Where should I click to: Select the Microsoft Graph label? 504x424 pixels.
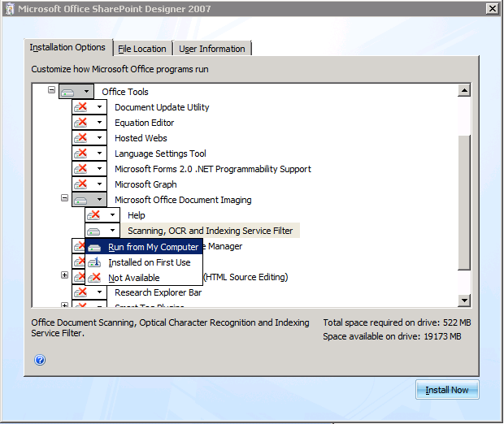pyautogui.click(x=146, y=184)
